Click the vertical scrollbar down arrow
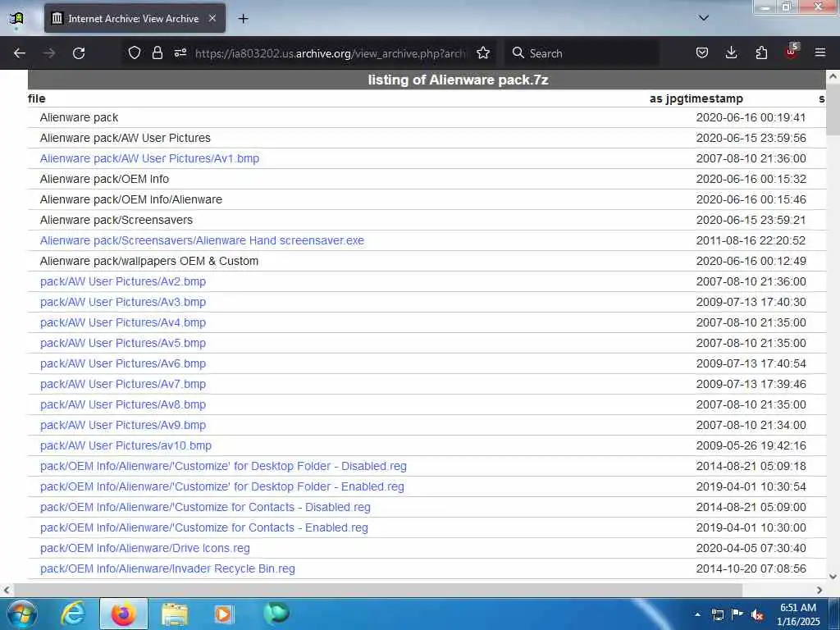The width and height of the screenshot is (840, 630). coord(833,577)
